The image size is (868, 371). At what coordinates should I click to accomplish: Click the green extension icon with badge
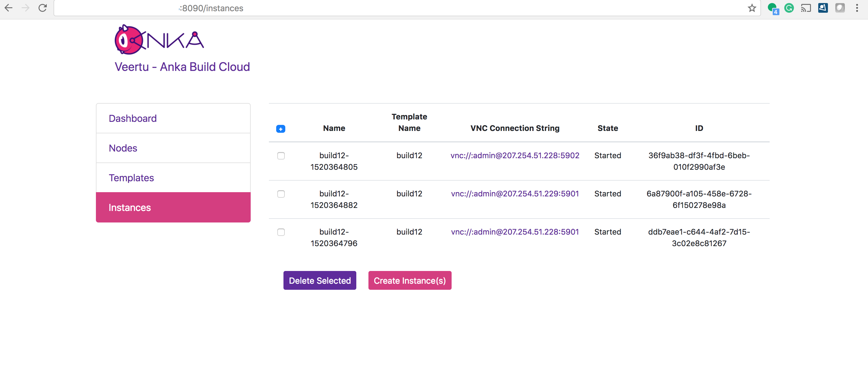tap(772, 8)
